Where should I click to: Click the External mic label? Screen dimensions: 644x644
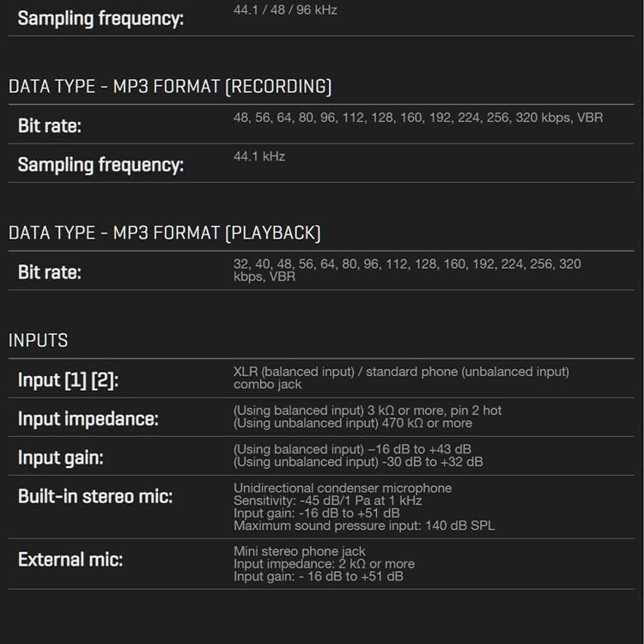[x=70, y=560]
